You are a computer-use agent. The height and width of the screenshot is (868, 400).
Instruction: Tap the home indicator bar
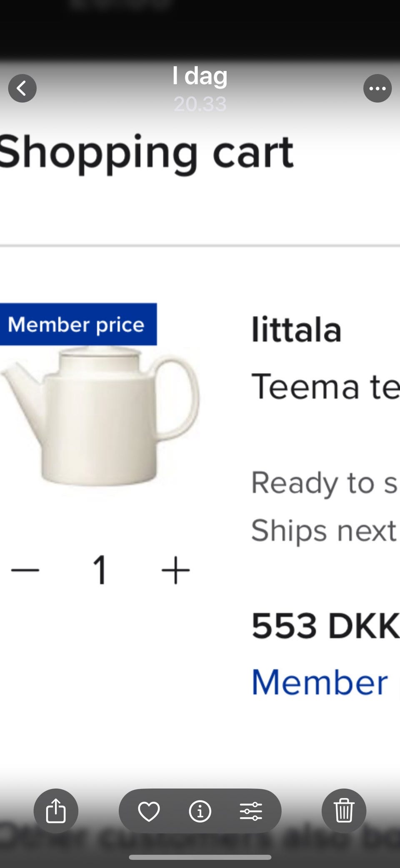coord(200,858)
